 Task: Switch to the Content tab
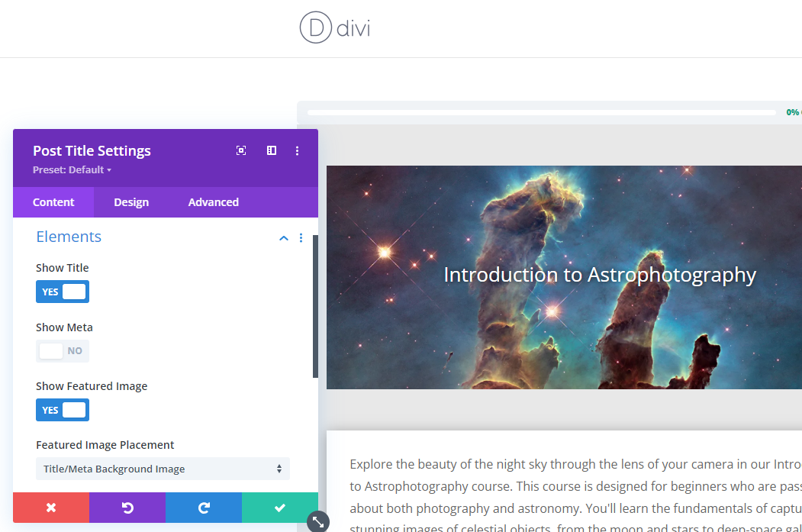53,202
